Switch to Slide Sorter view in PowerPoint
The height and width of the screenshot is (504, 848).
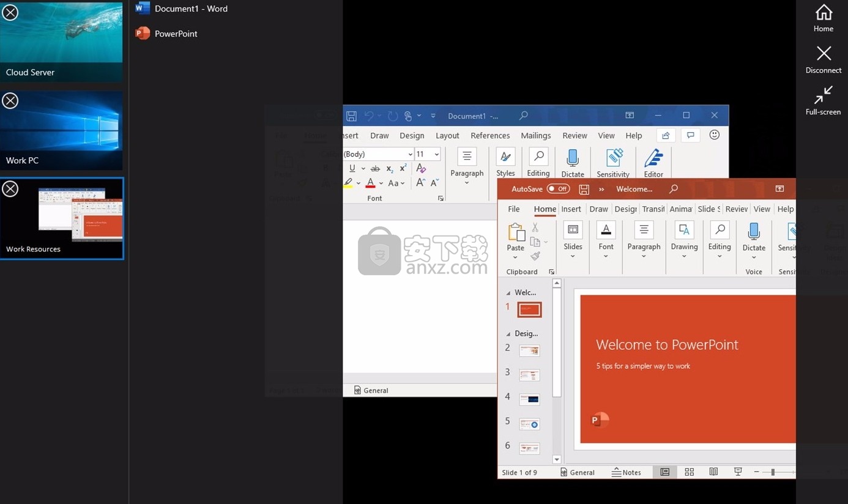coord(689,472)
